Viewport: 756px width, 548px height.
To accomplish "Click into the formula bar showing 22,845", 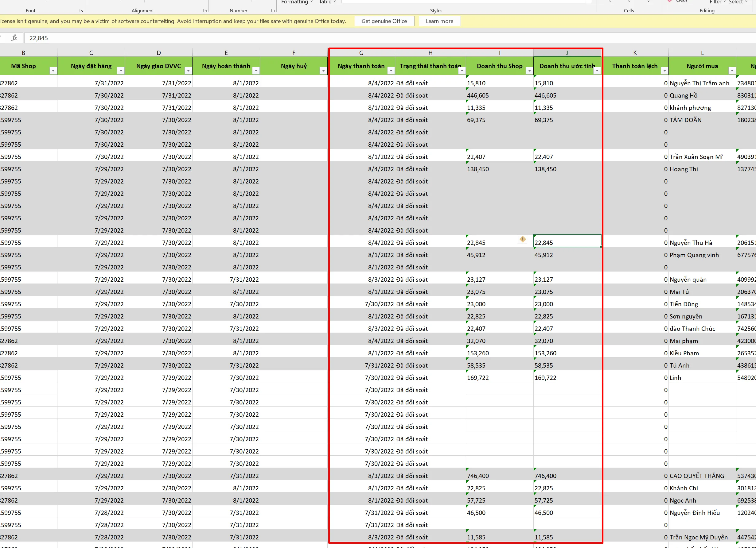I will [390, 38].
